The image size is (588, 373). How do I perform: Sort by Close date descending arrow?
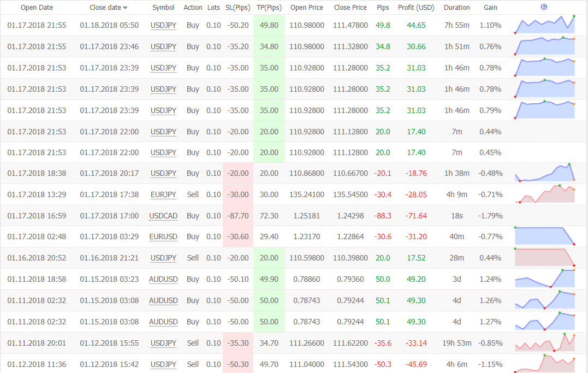click(x=125, y=8)
